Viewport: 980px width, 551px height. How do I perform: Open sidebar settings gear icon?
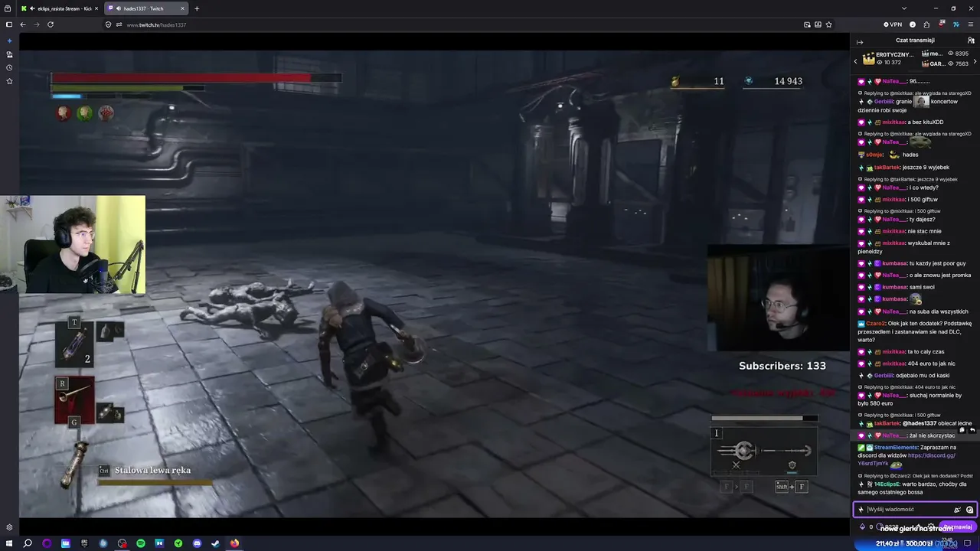9,527
